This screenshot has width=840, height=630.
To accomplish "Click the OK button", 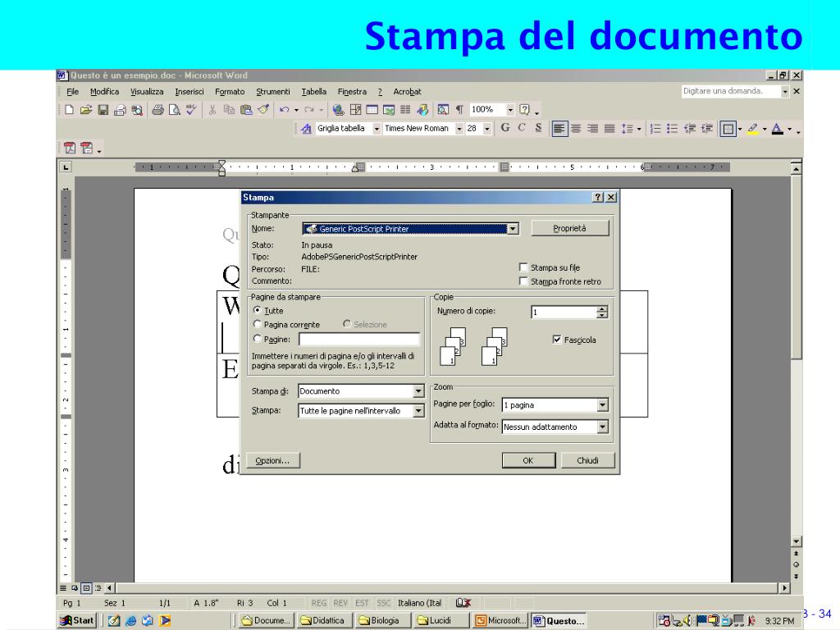I will tap(528, 460).
